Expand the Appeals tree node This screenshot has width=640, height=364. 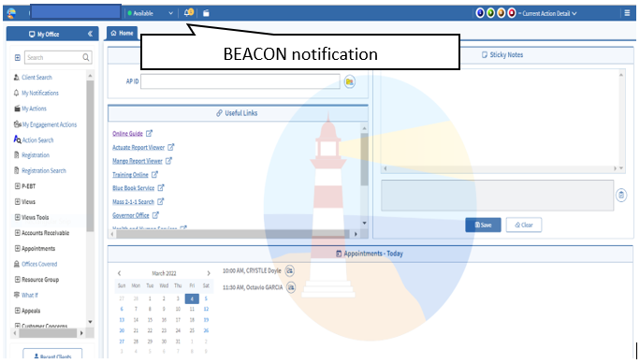[x=18, y=311]
